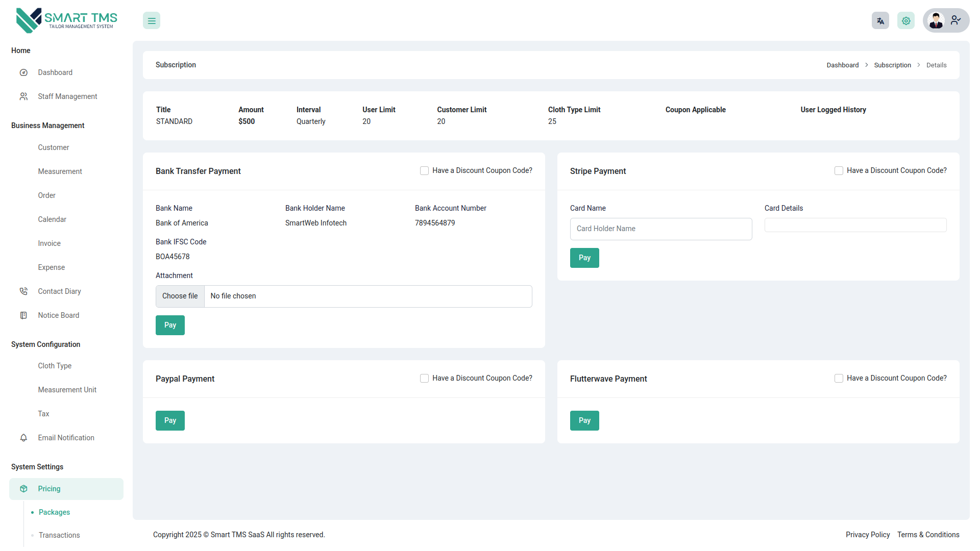Enable the discount coupon checkbox for Stripe Payment
This screenshot has width=980, height=551.
point(839,170)
